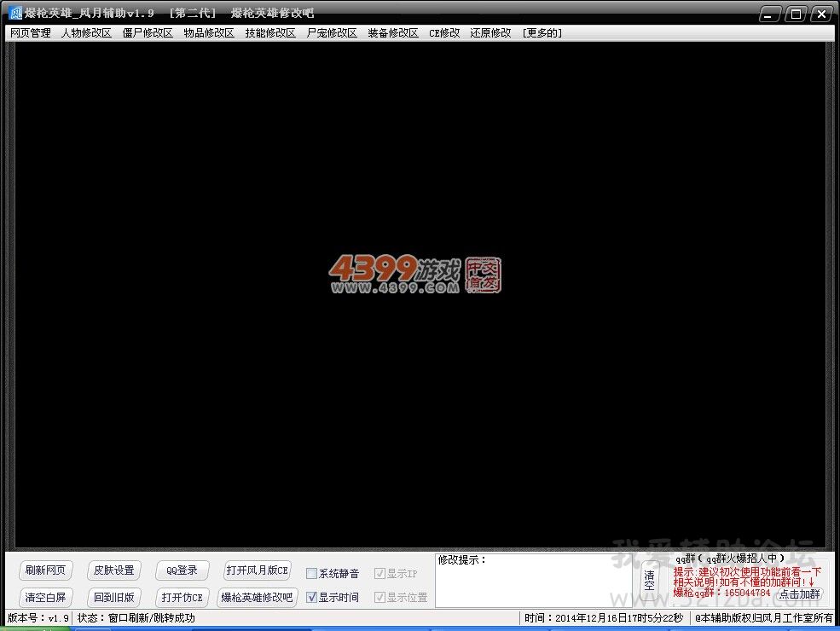Click the 清空白屏 button
Screen dimensions: 840x631
pos(45,597)
